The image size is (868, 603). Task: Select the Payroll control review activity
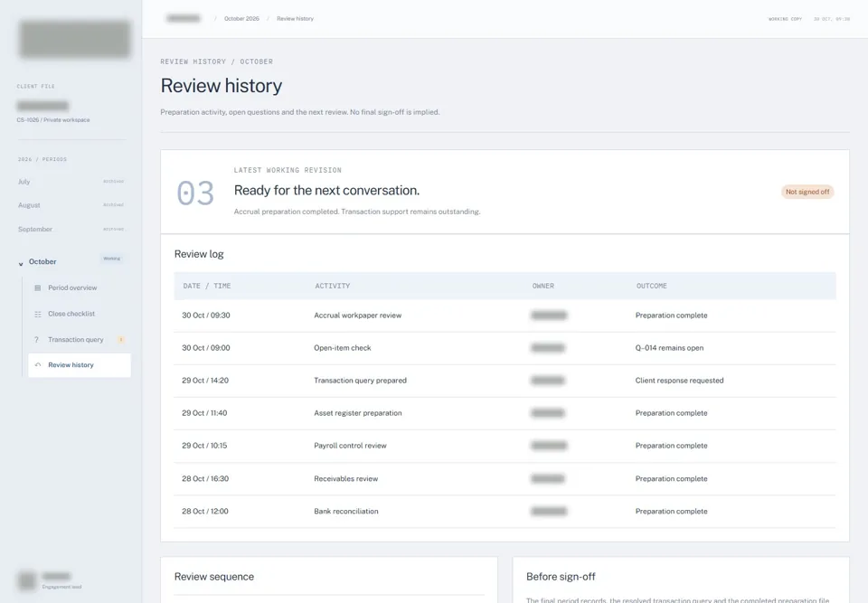tap(351, 446)
